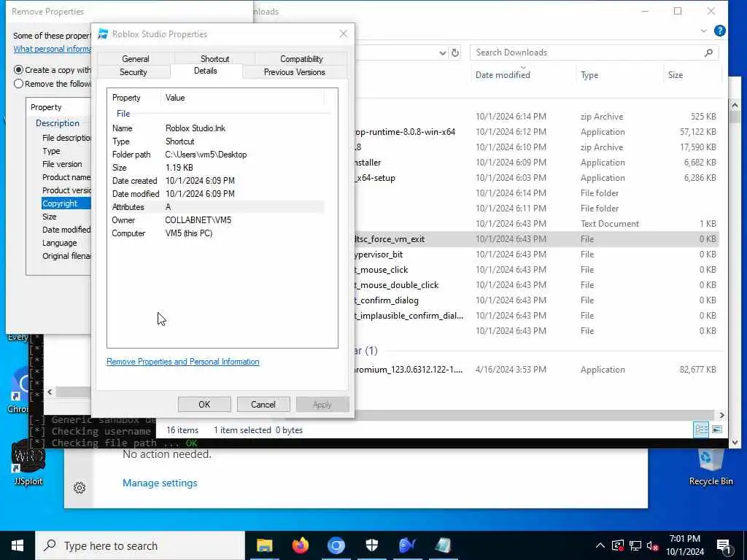Expand the address bar history dropdown
747x560 pixels.
(442, 52)
